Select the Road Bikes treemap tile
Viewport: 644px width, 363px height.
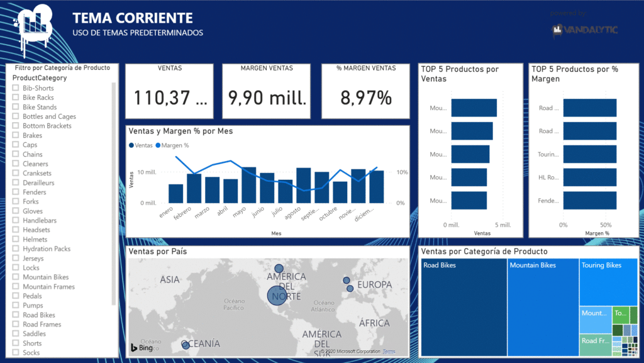464,307
